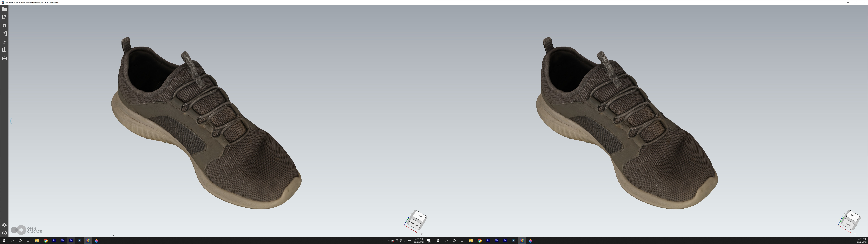Open the info about icon
Screen dimensions: 868x244
pyautogui.click(x=4, y=233)
